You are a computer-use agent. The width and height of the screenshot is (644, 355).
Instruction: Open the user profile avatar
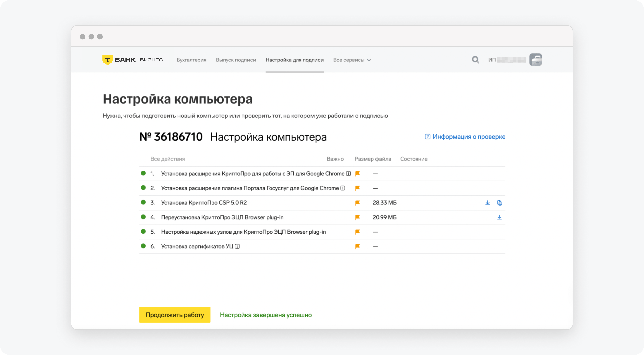[x=535, y=60]
